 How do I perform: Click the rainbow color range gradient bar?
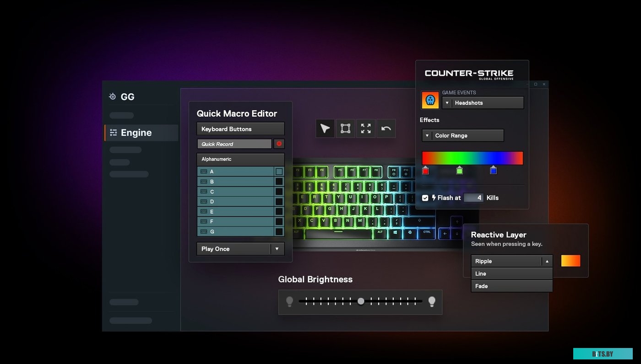473,158
